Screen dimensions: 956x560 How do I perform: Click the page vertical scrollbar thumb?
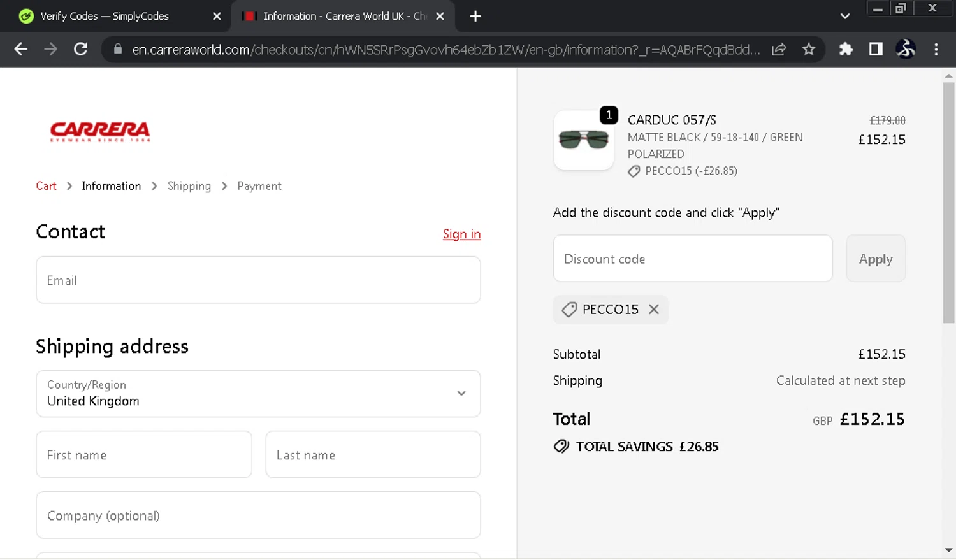(x=948, y=203)
